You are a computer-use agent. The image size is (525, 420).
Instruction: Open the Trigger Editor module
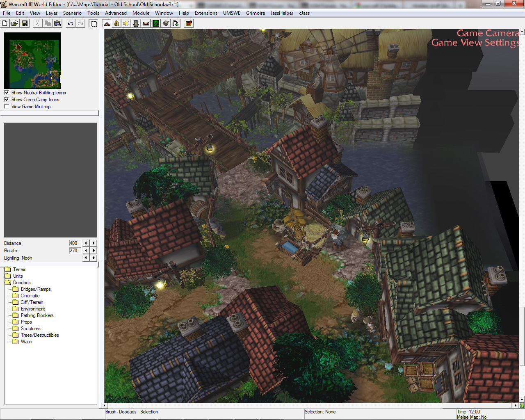pyautogui.click(x=116, y=23)
